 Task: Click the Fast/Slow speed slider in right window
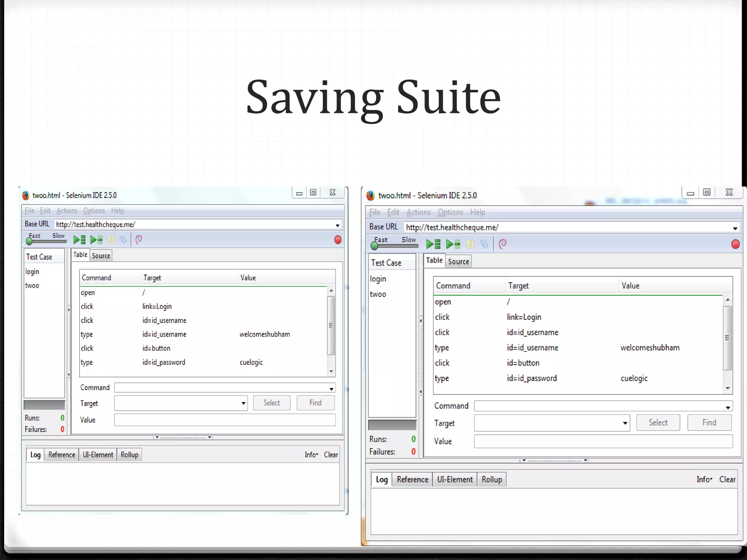click(x=394, y=245)
